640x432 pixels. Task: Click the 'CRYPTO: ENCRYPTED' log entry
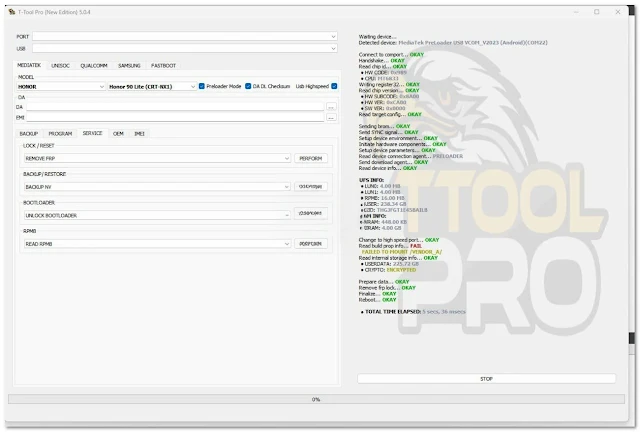pos(390,270)
